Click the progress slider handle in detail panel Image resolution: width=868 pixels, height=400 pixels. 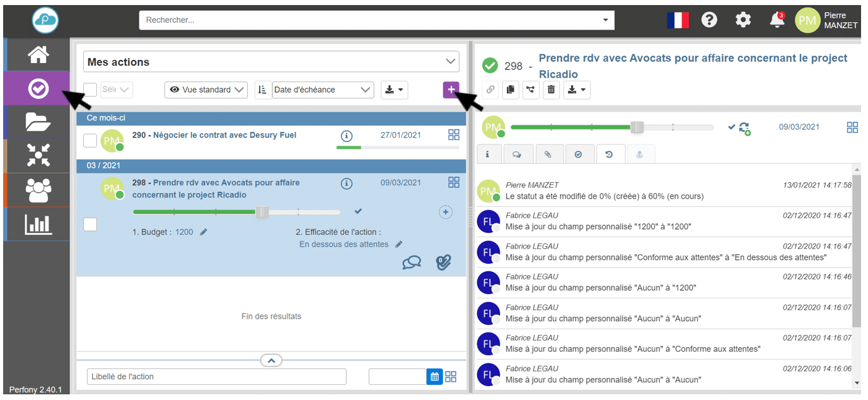click(637, 127)
